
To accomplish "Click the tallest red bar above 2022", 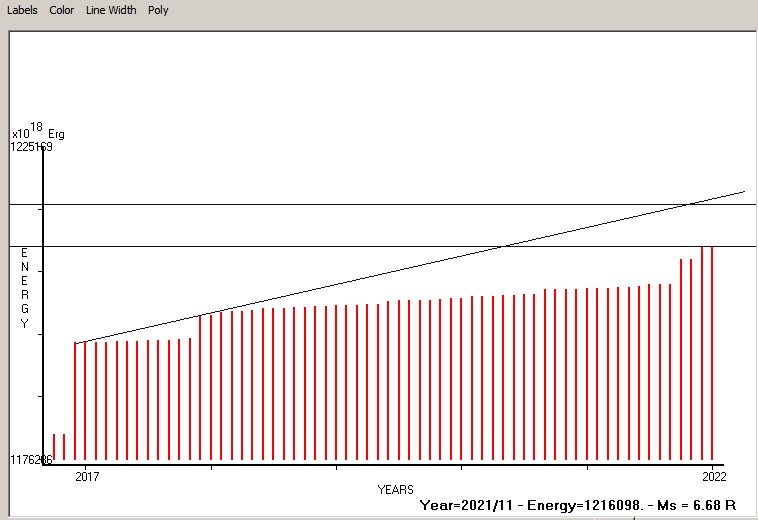I will coord(712,350).
